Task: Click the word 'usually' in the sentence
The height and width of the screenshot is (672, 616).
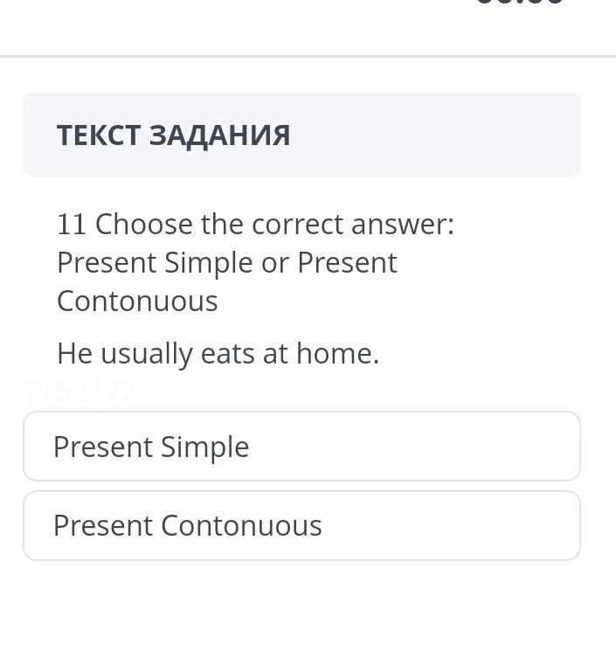Action: pyautogui.click(x=146, y=355)
